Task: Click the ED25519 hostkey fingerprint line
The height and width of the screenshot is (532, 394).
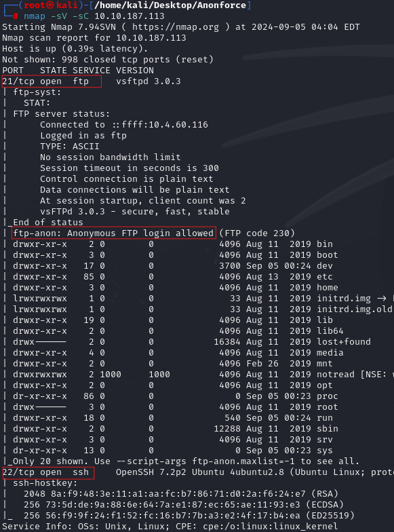Action: click(189, 516)
